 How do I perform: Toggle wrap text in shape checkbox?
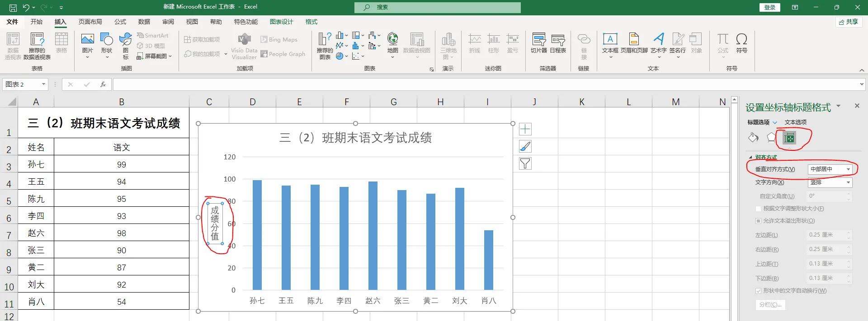[759, 291]
